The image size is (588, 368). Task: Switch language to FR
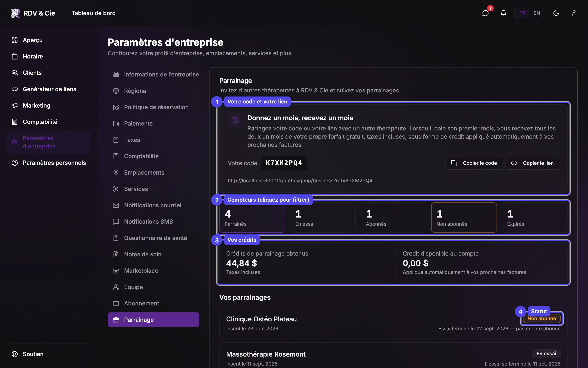[522, 13]
